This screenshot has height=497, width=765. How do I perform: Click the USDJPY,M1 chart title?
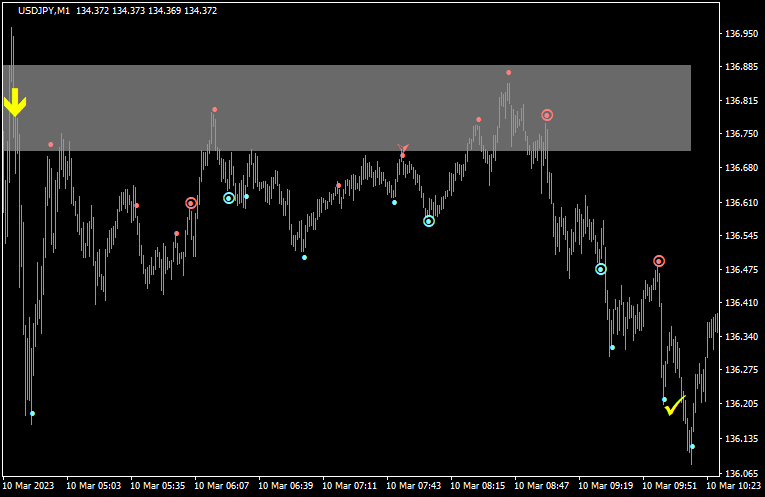coord(44,10)
